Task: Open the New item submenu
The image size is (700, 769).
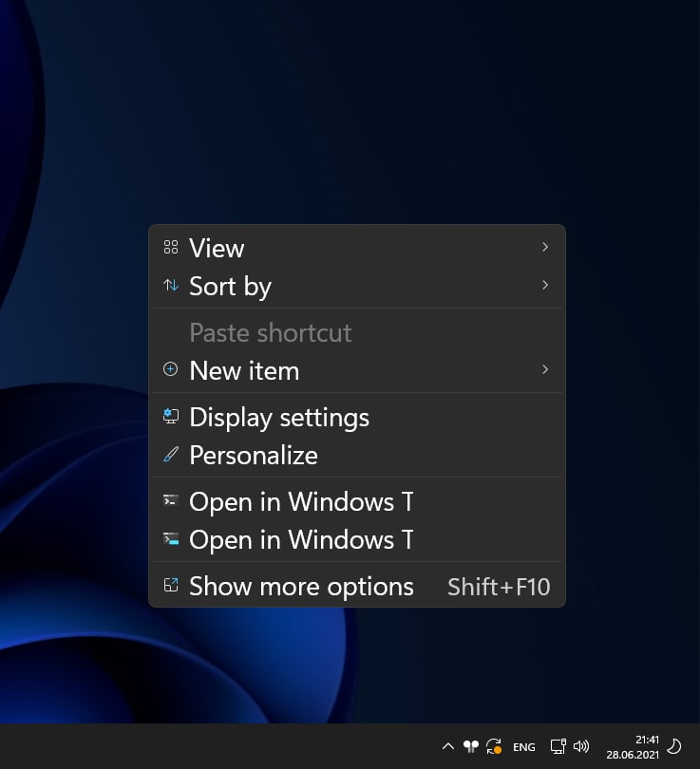Action: (356, 370)
